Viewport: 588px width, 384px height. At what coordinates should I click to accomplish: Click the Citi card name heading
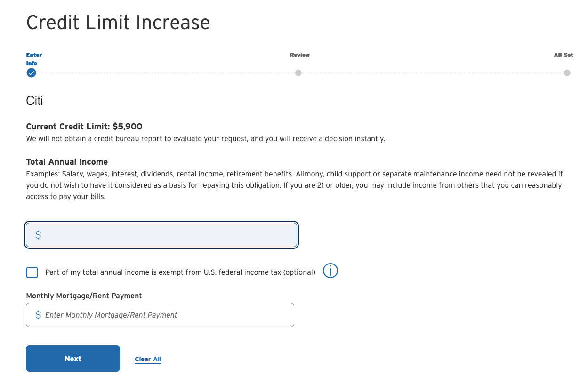[x=35, y=101]
